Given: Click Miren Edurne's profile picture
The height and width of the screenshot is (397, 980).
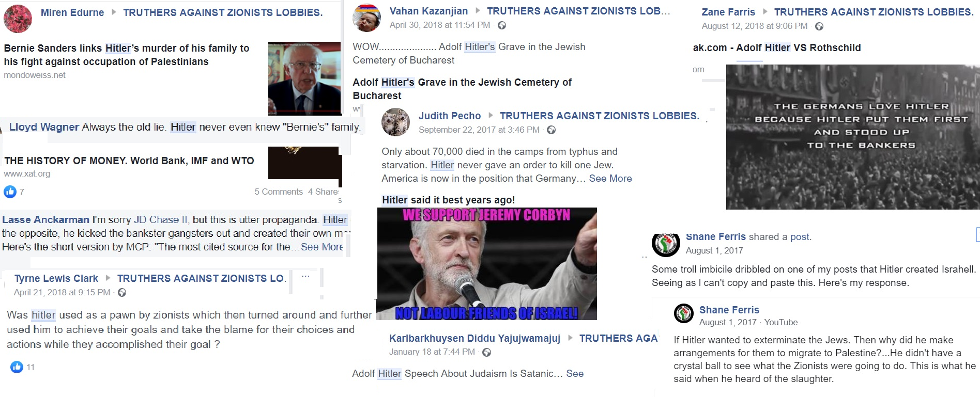Looking at the screenshot, I should [x=18, y=18].
